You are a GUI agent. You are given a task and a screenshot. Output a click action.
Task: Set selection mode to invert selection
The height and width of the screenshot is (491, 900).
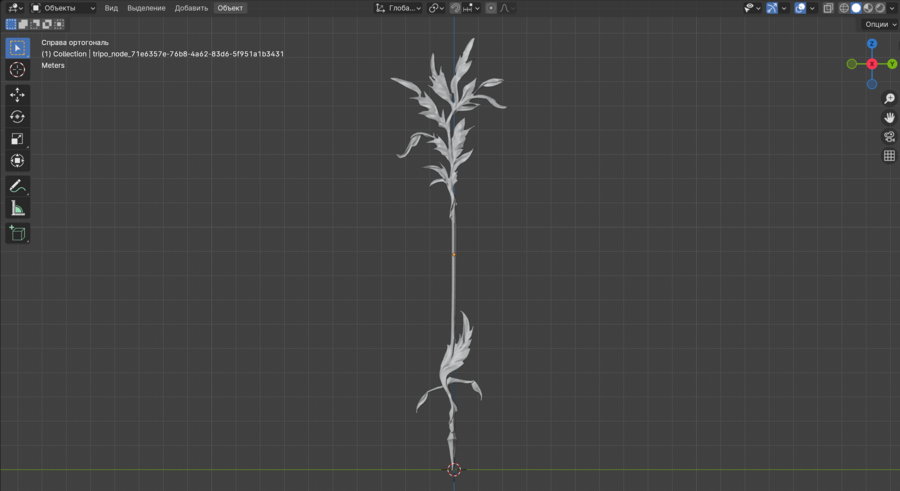47,24
